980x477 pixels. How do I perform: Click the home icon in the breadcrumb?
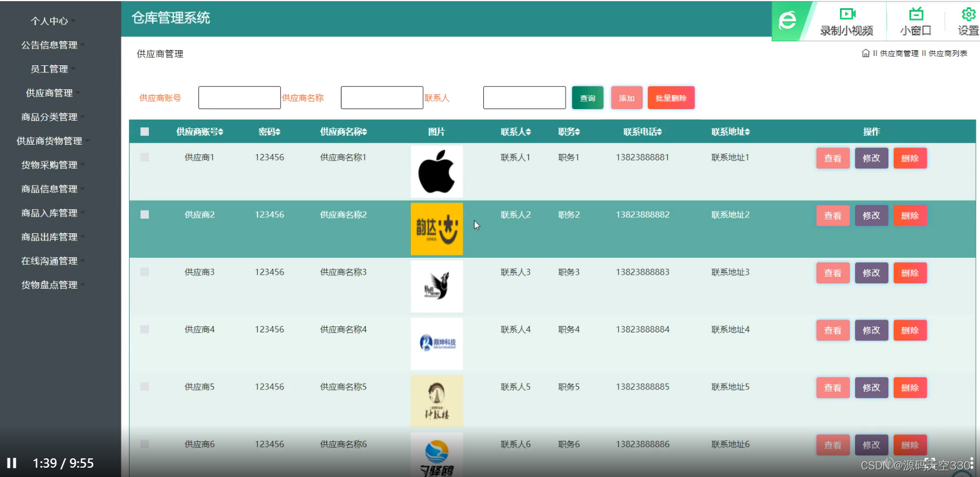click(x=866, y=53)
